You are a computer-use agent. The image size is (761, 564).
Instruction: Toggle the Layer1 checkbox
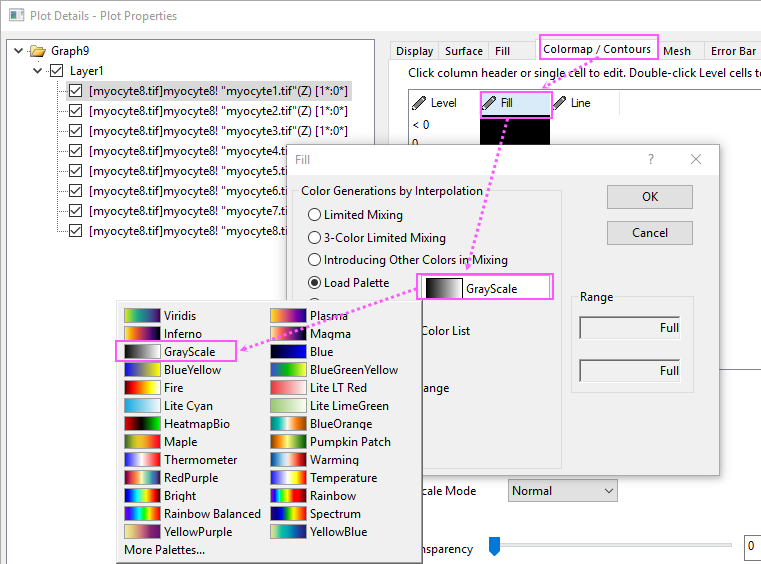57,71
